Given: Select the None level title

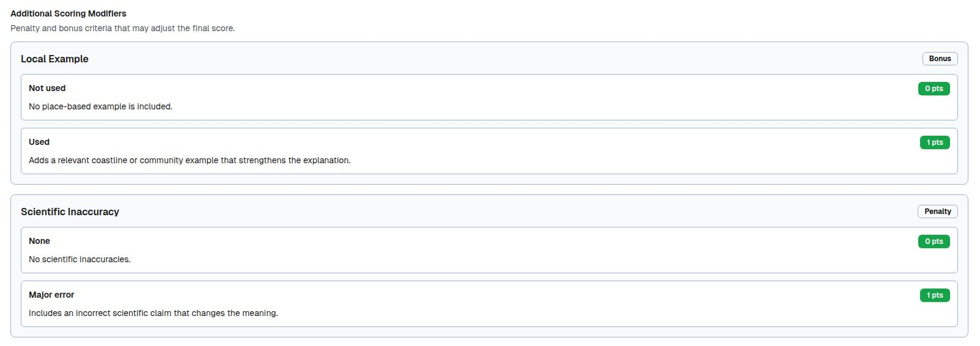Looking at the screenshot, I should pos(39,241).
